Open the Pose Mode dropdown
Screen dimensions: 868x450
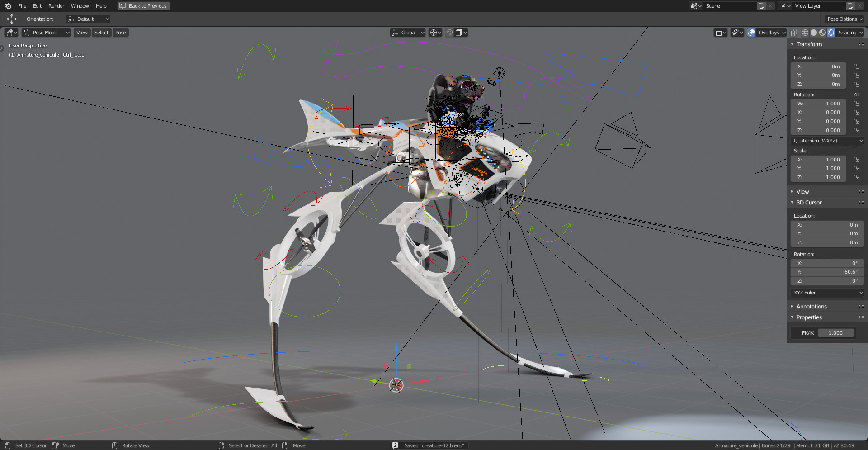click(46, 33)
